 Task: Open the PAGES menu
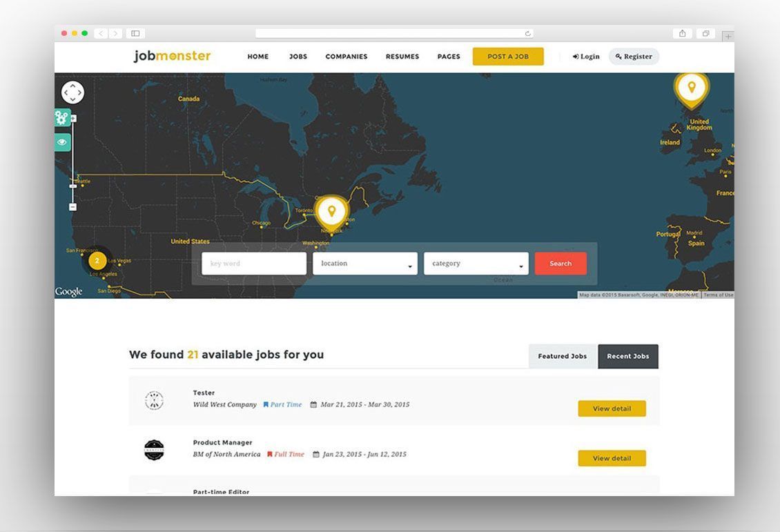[x=449, y=57]
